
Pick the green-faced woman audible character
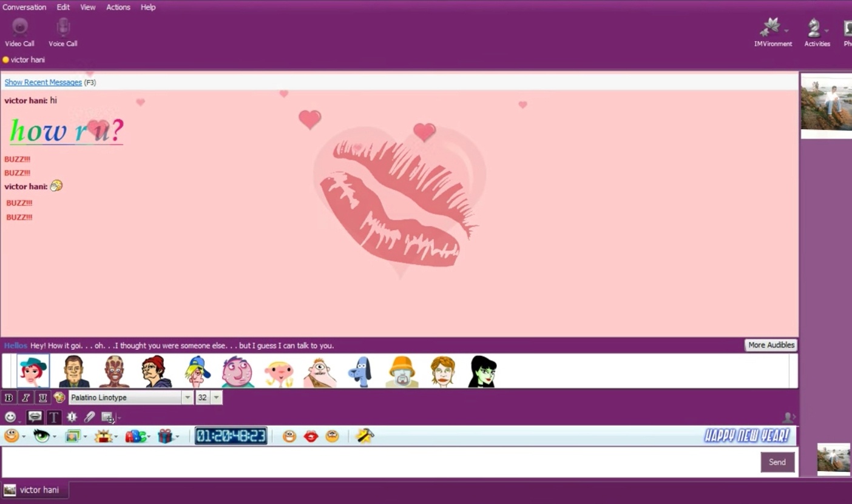click(482, 371)
